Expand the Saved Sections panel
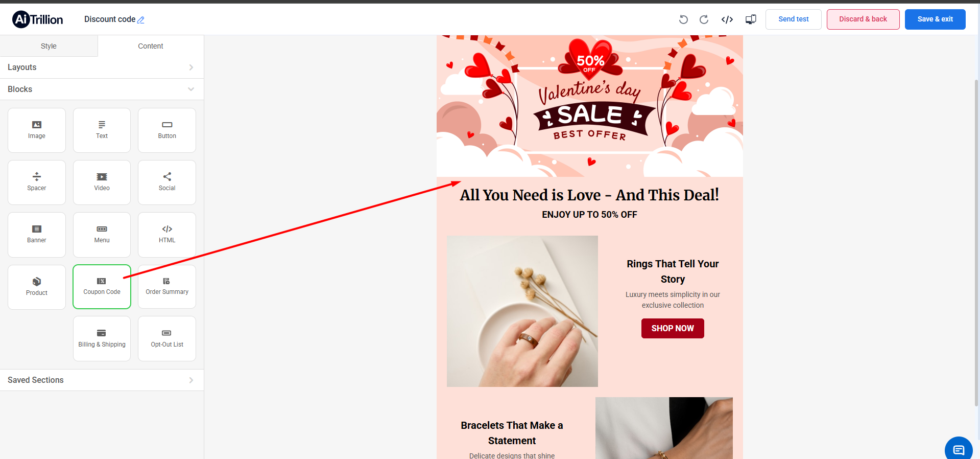980x459 pixels. point(102,380)
